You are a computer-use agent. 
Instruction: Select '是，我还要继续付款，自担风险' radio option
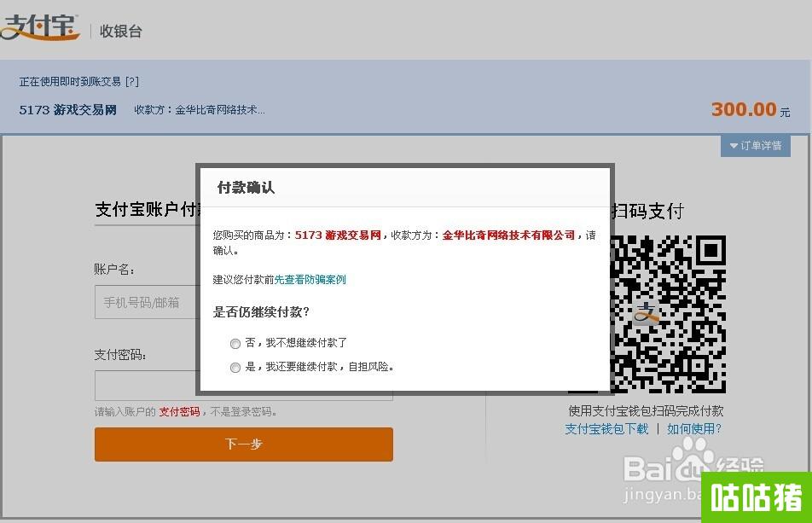(235, 367)
